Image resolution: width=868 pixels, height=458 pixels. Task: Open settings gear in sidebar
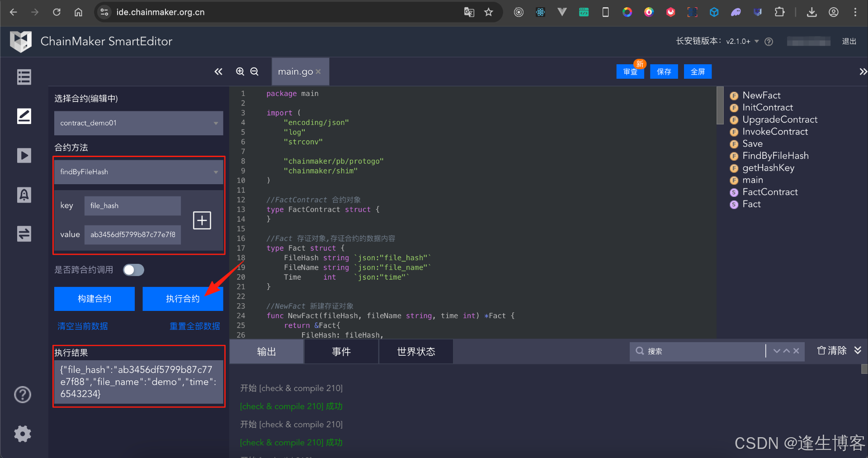pyautogui.click(x=23, y=434)
